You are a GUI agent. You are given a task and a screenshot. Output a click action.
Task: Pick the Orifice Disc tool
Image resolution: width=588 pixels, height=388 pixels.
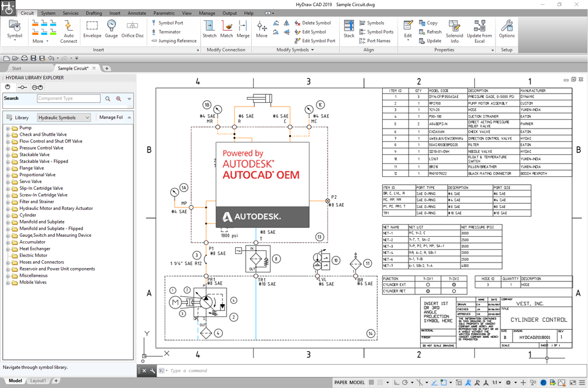132,29
